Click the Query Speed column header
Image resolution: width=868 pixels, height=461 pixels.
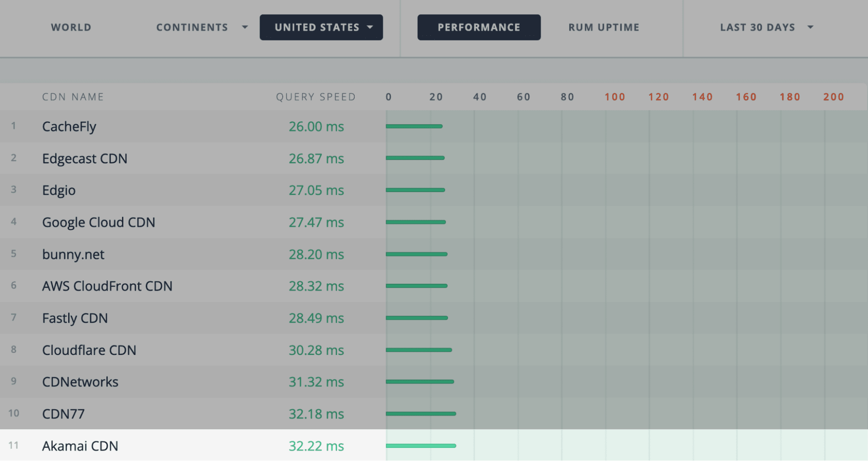(x=316, y=97)
